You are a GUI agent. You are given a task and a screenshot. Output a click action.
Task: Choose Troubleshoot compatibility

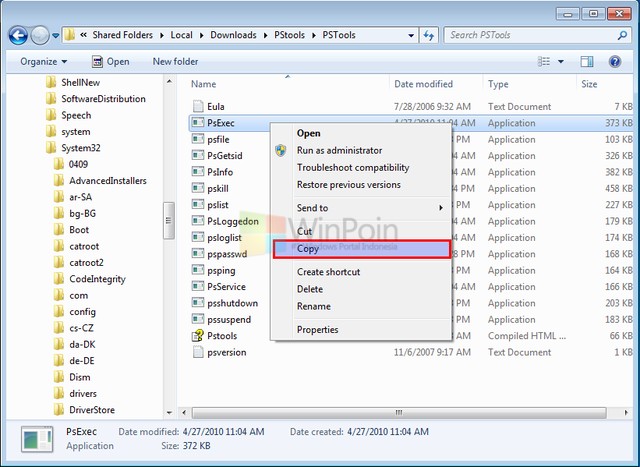click(362, 168)
